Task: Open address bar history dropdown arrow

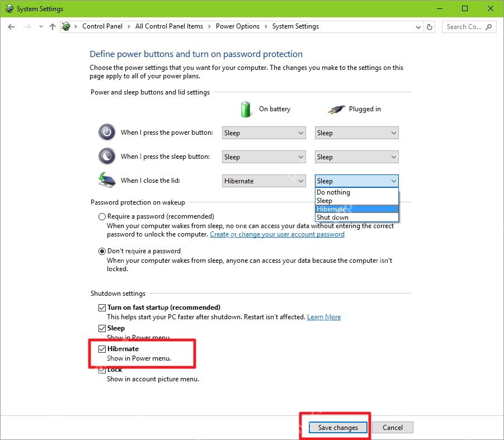Action: (418, 27)
